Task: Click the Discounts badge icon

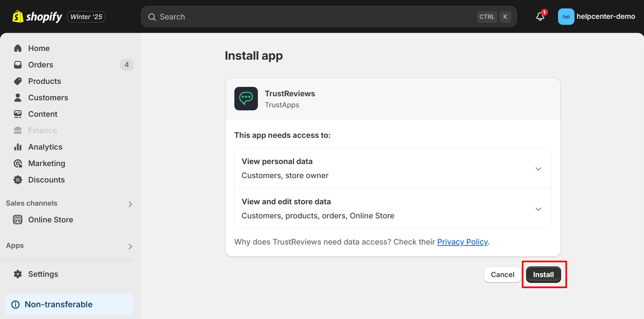Action: [x=18, y=180]
